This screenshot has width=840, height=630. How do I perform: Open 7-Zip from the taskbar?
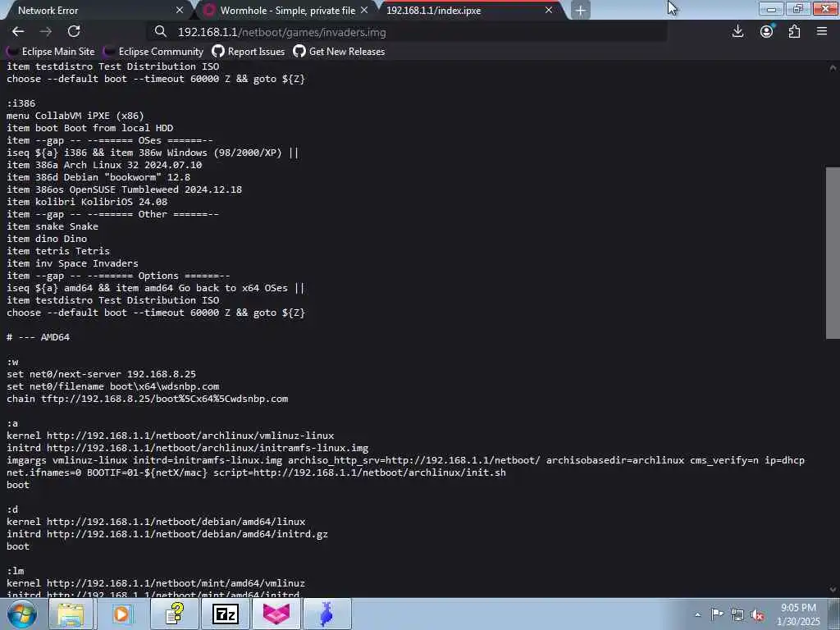click(225, 614)
